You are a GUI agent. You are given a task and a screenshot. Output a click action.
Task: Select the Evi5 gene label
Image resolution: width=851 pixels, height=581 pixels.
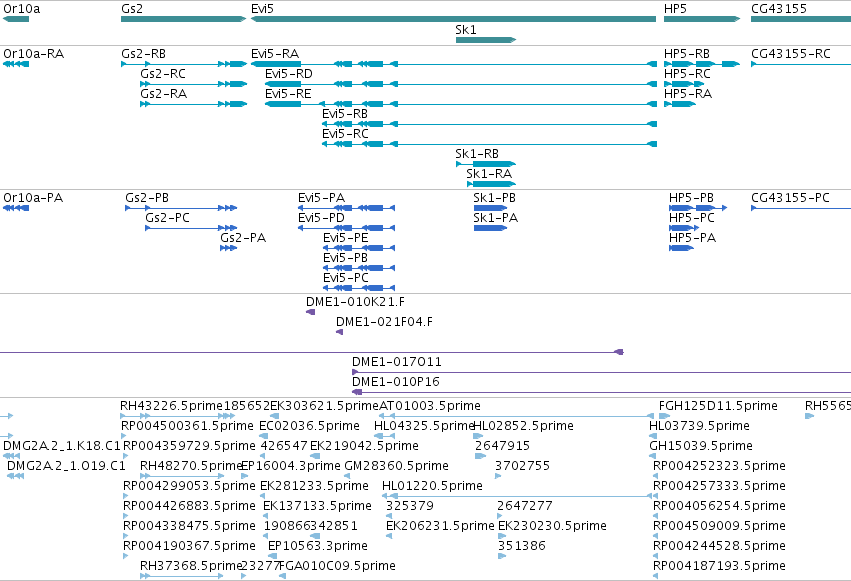262,9
